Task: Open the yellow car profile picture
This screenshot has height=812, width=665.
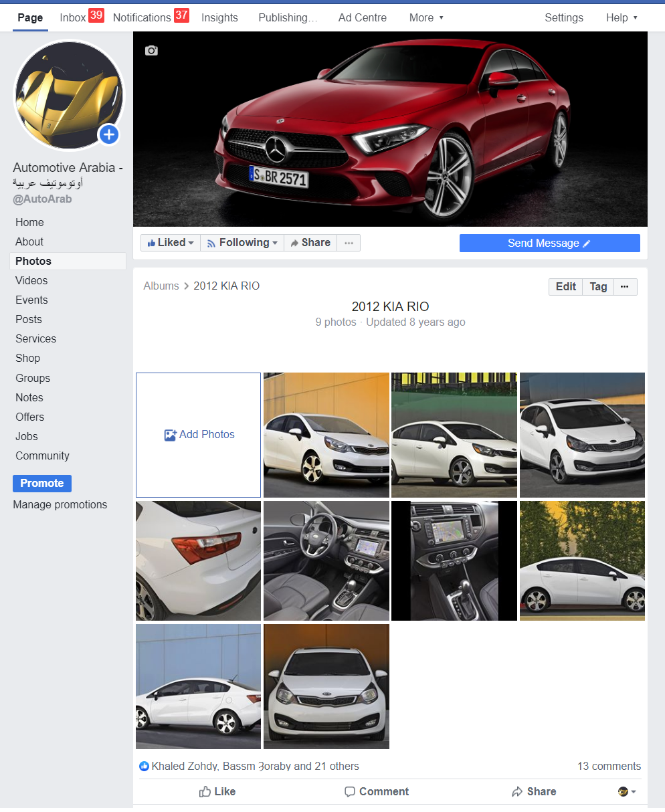Action: tap(69, 96)
